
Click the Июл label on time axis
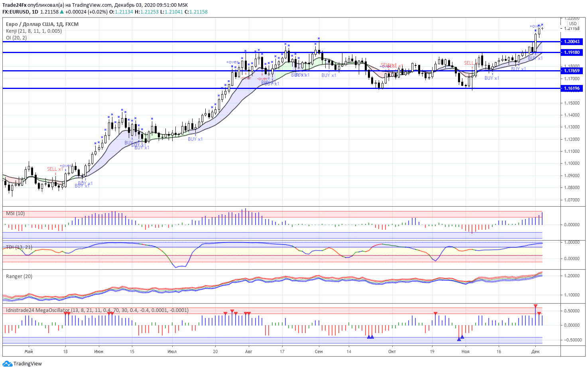point(172,352)
